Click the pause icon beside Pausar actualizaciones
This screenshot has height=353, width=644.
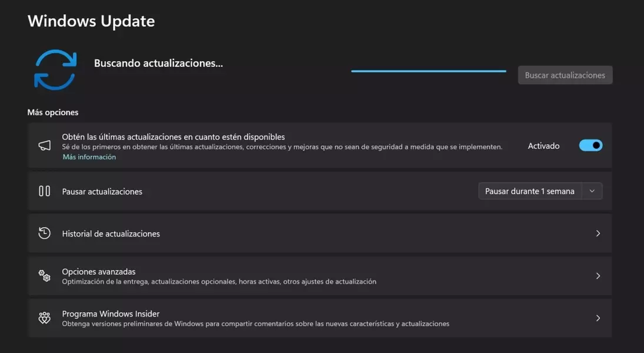click(x=44, y=191)
